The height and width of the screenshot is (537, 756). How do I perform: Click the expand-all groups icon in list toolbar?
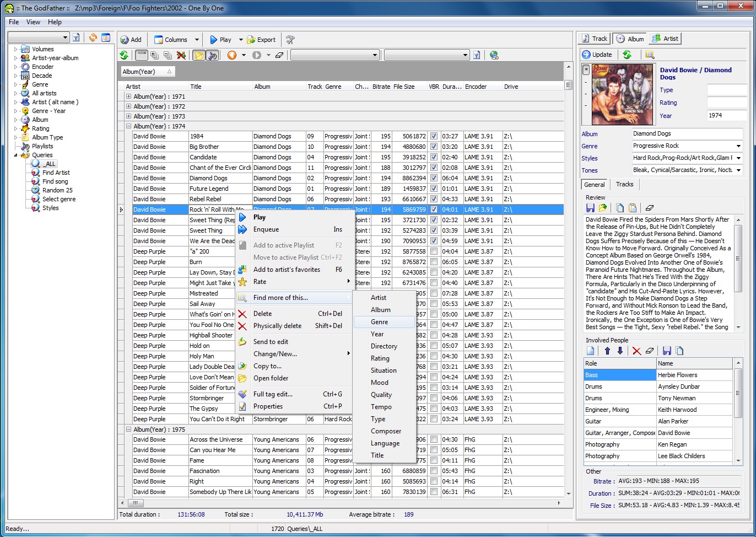click(x=154, y=55)
